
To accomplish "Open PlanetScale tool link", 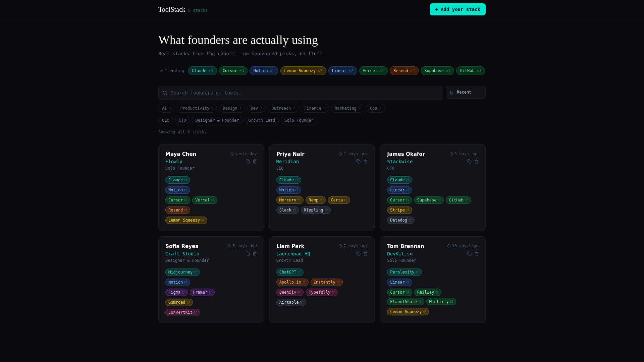I will (x=406, y=302).
